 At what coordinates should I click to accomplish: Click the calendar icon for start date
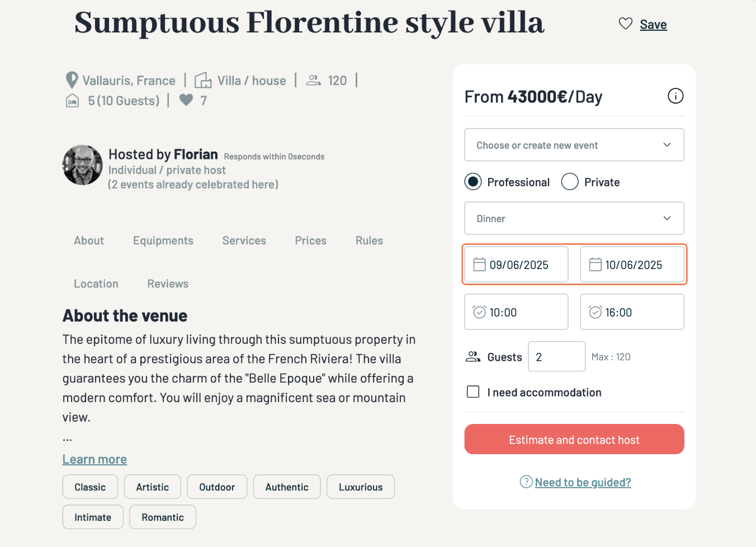tap(479, 265)
